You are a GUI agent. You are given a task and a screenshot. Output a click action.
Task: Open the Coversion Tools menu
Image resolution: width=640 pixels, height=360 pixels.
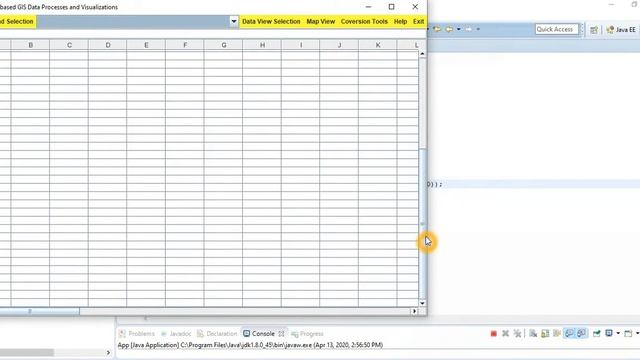(364, 21)
